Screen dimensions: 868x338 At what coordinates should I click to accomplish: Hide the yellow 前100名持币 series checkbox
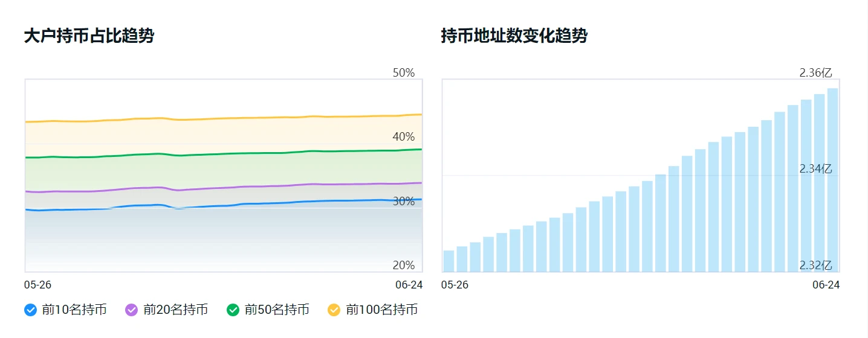pos(334,310)
